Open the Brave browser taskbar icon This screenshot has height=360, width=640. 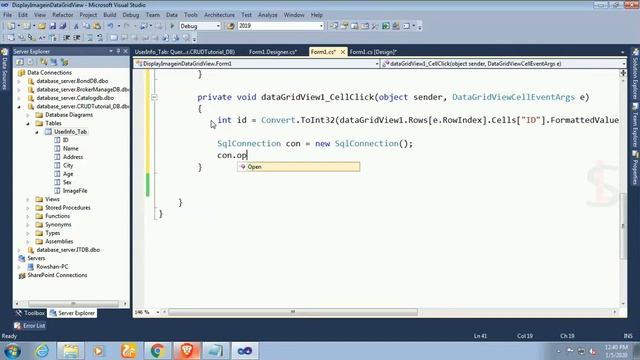point(187,351)
